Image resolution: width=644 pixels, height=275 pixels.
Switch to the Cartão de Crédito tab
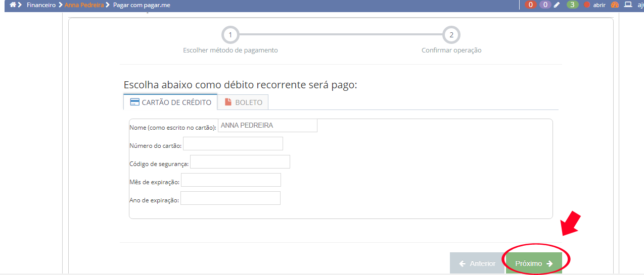pyautogui.click(x=170, y=102)
